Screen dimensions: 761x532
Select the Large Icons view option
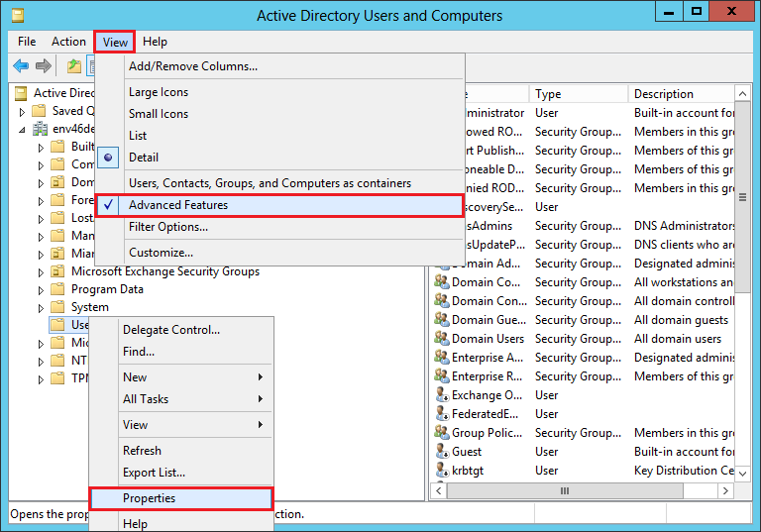(x=279, y=92)
